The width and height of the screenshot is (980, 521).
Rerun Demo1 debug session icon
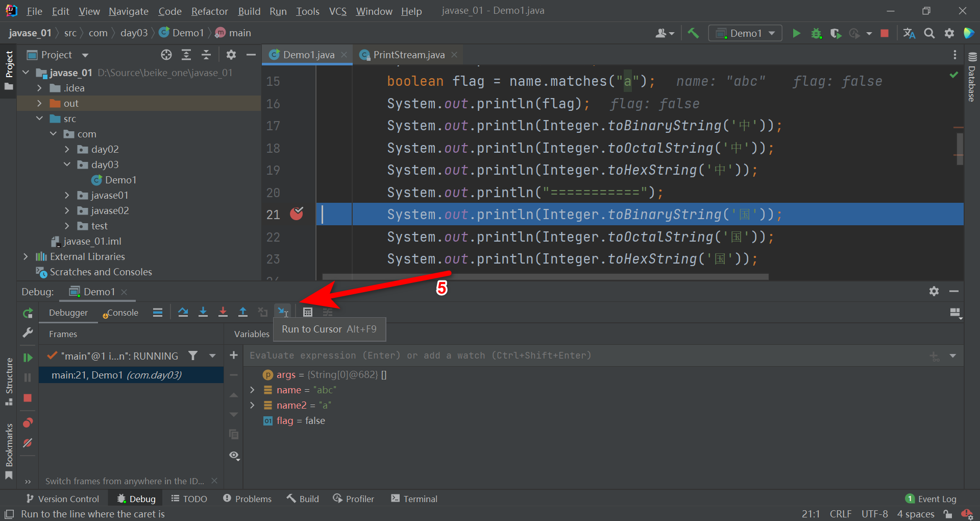pos(28,313)
